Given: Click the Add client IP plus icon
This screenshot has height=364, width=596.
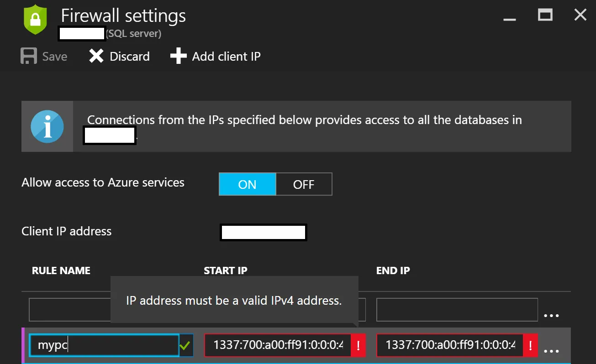Looking at the screenshot, I should (x=178, y=57).
